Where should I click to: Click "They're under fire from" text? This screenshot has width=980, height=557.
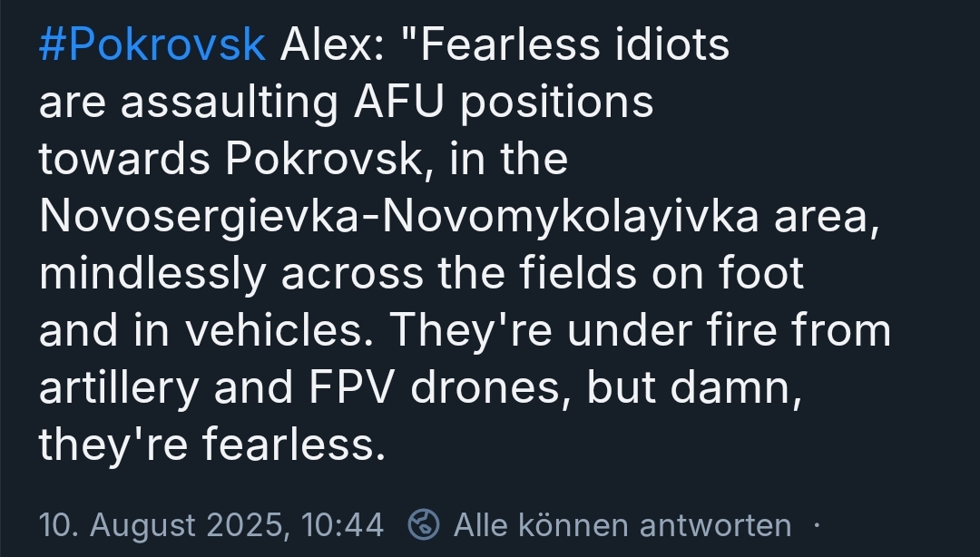(640, 331)
